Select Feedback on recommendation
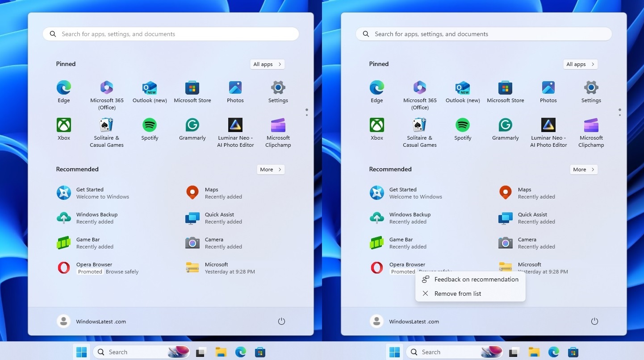This screenshot has width=644, height=360. 477,279
